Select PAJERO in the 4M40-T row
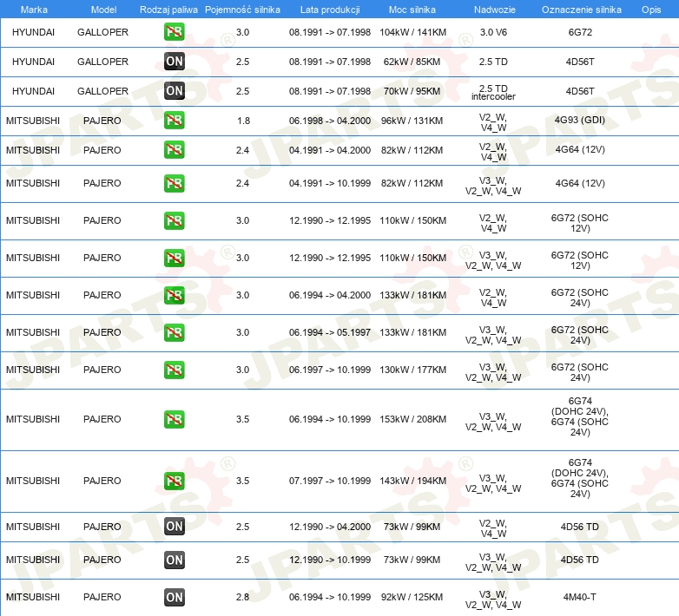 102,597
